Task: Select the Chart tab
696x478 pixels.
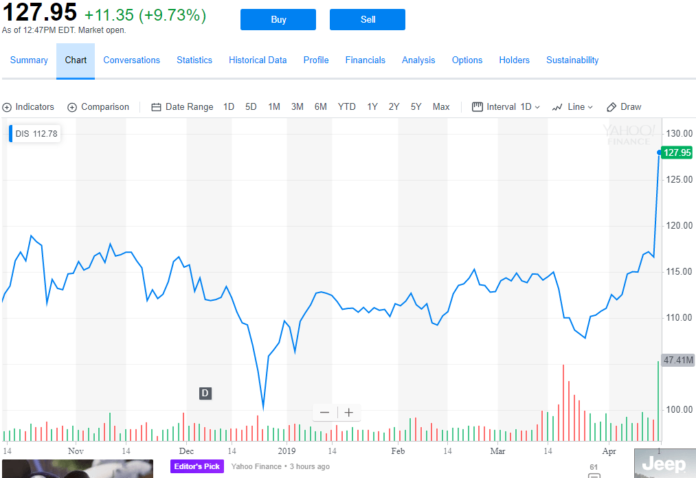Action: coord(75,60)
